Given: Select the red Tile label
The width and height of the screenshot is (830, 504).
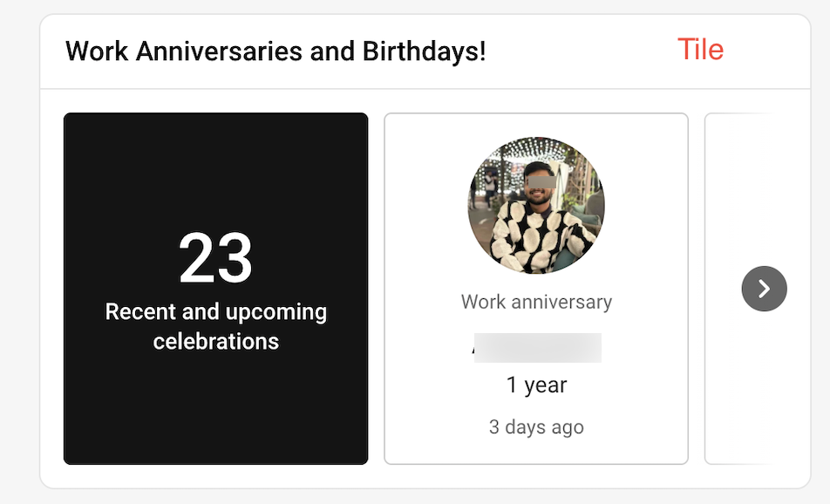Looking at the screenshot, I should tap(700, 50).
